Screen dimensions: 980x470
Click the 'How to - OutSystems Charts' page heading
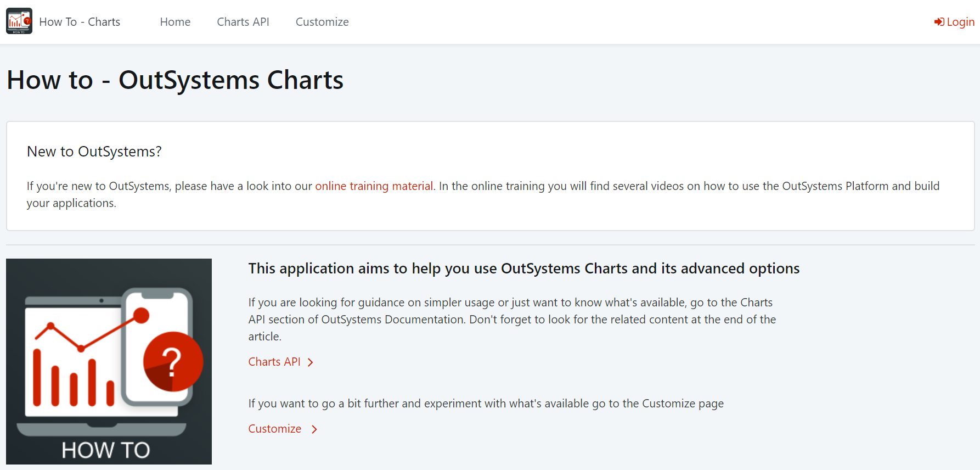click(175, 80)
